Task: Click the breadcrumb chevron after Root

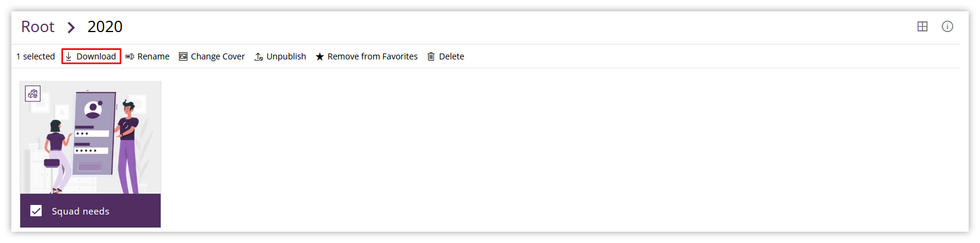Action: pyautogui.click(x=71, y=27)
